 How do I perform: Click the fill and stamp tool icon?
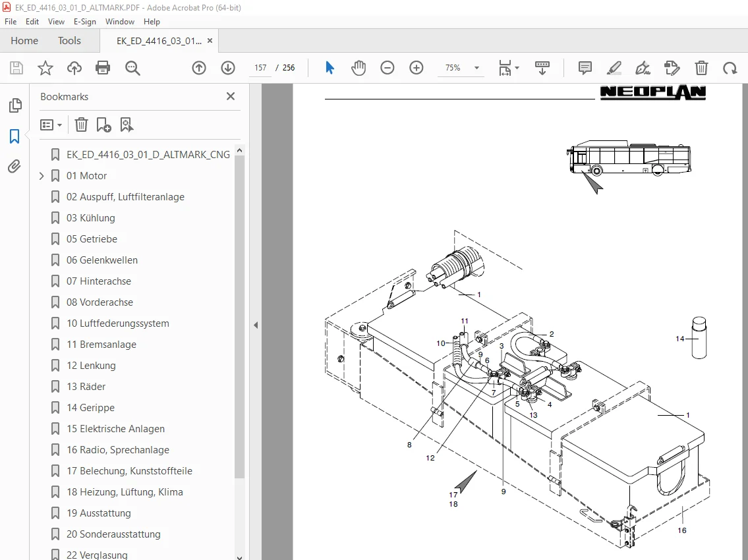tap(672, 68)
